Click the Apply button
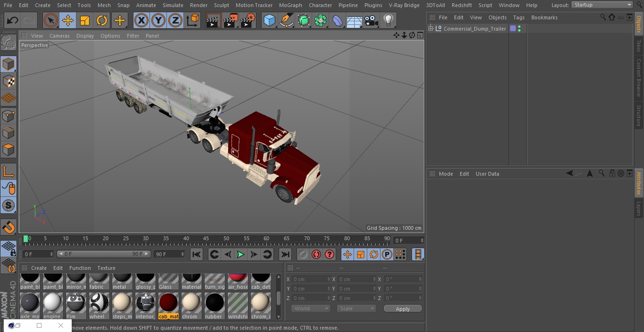Image resolution: width=644 pixels, height=332 pixels. (x=403, y=309)
